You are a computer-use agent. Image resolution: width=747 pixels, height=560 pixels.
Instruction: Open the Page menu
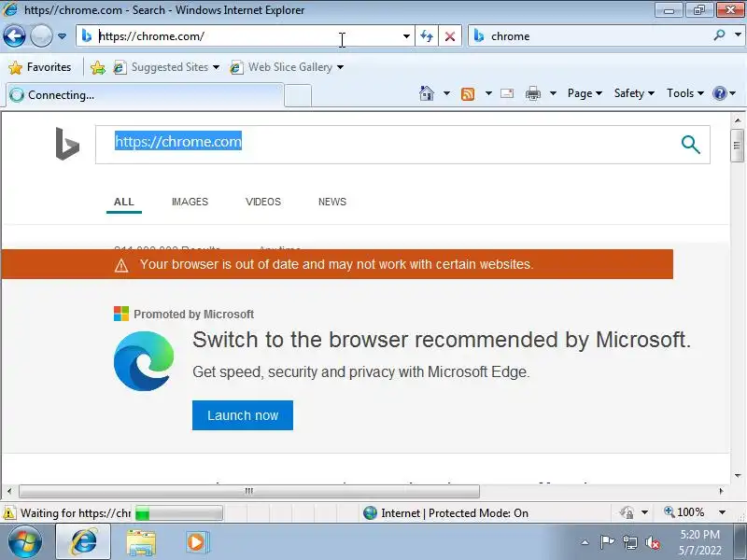585,93
